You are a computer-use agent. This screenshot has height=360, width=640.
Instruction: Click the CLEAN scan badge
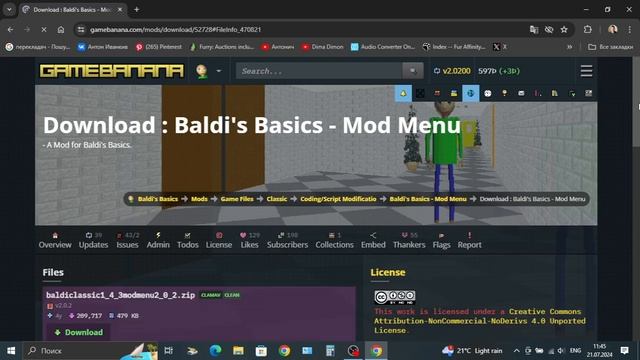pos(232,295)
